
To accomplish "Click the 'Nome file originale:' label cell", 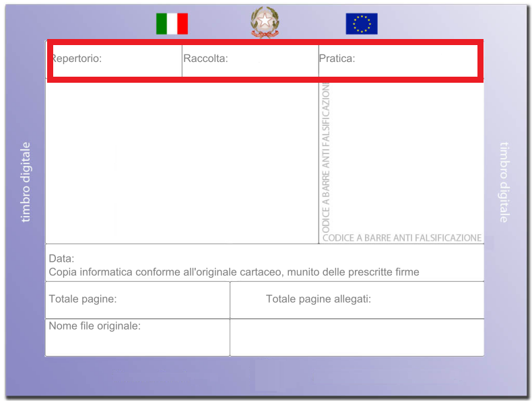I will click(137, 336).
